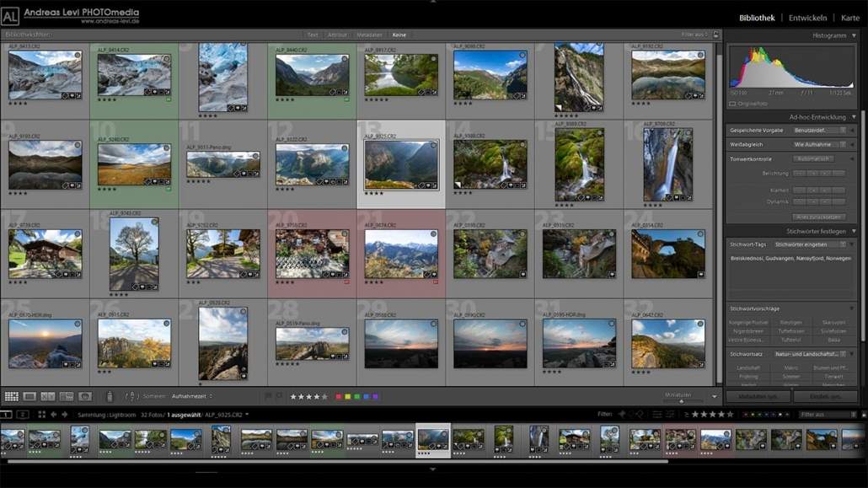Open Bibliothek module

pyautogui.click(x=757, y=18)
